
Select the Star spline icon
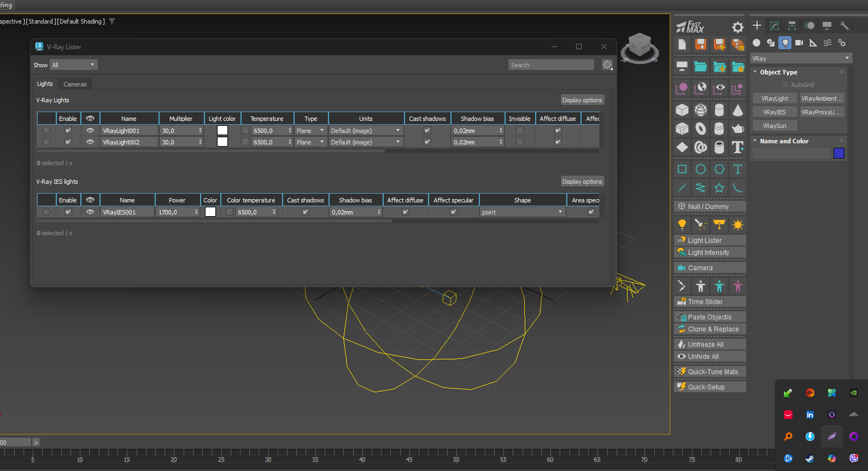pyautogui.click(x=719, y=188)
